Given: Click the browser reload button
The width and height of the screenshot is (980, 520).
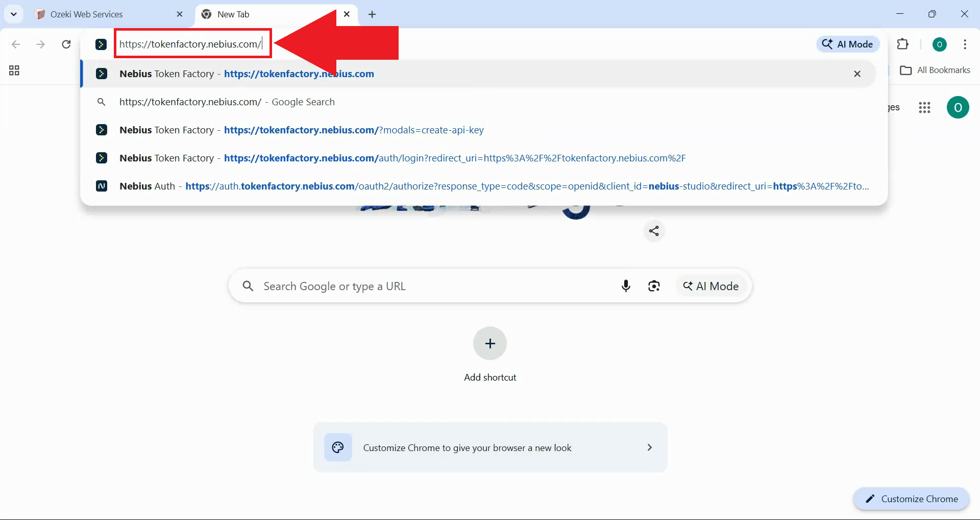Looking at the screenshot, I should [x=66, y=44].
